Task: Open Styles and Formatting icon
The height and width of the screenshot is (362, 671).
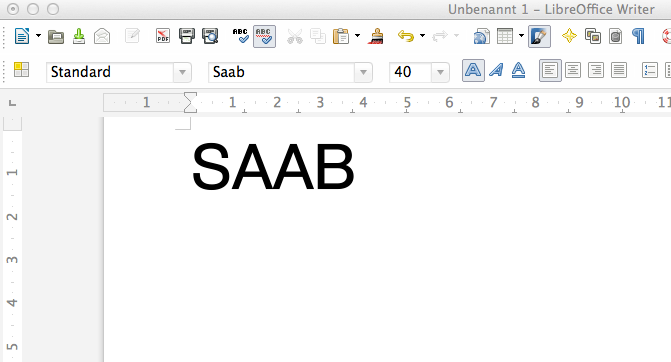Action: point(21,70)
